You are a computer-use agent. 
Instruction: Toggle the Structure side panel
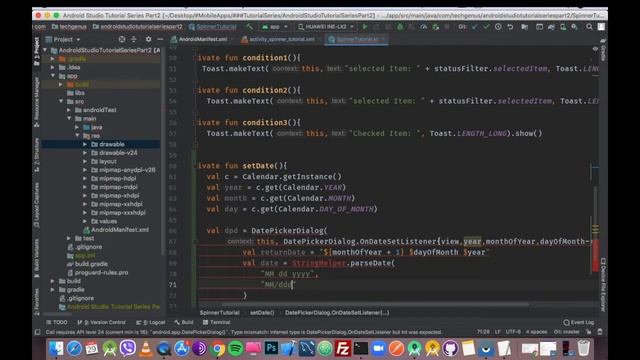(37, 155)
